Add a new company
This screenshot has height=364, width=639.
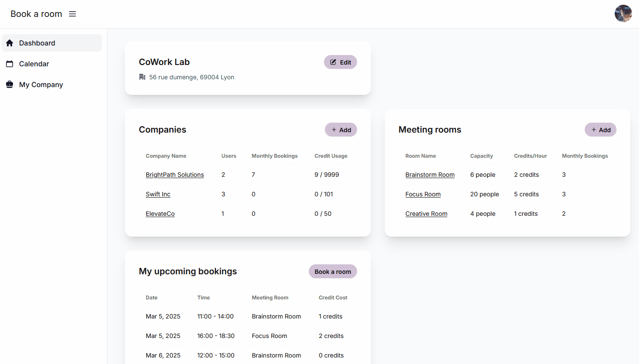tap(341, 130)
